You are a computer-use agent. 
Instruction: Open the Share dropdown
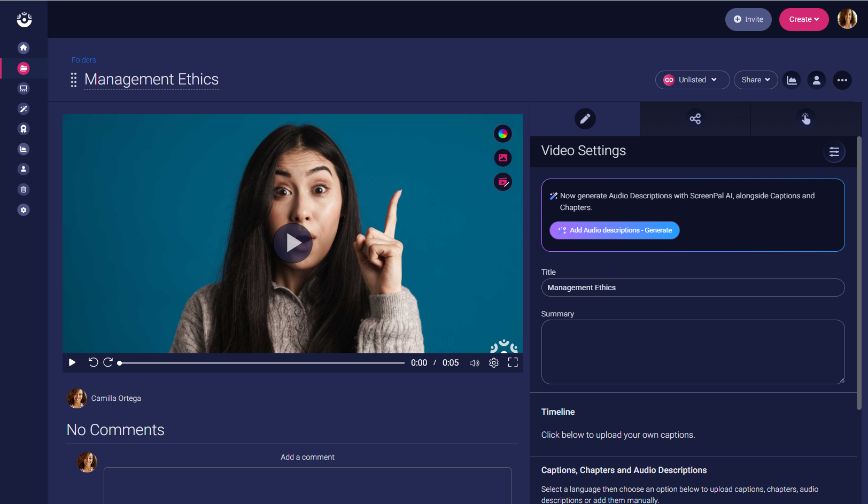point(755,80)
